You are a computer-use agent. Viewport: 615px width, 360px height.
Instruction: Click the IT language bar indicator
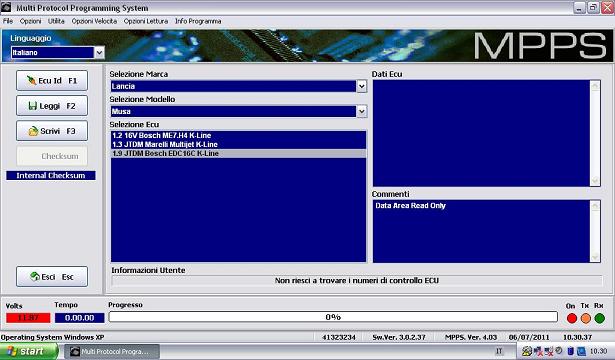click(499, 351)
